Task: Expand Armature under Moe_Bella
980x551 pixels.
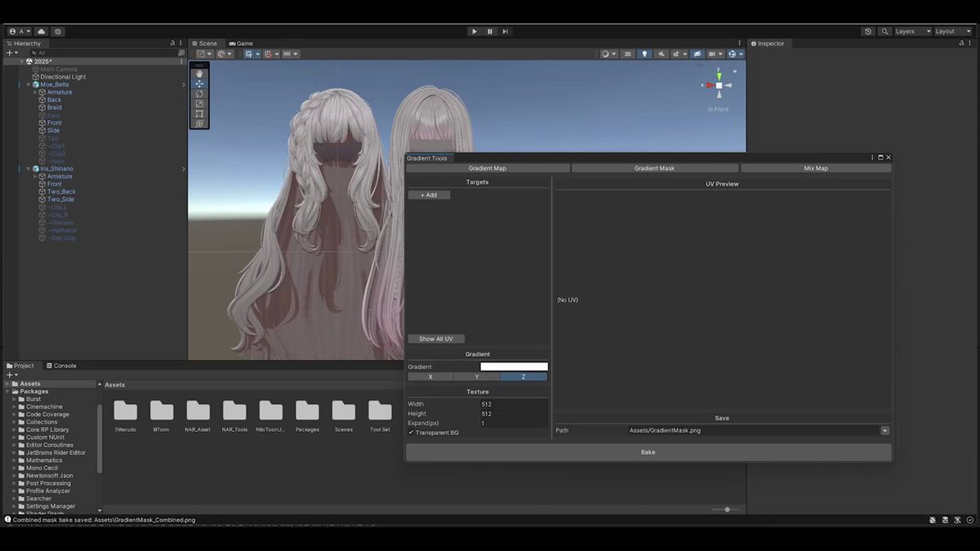Action: [x=35, y=92]
